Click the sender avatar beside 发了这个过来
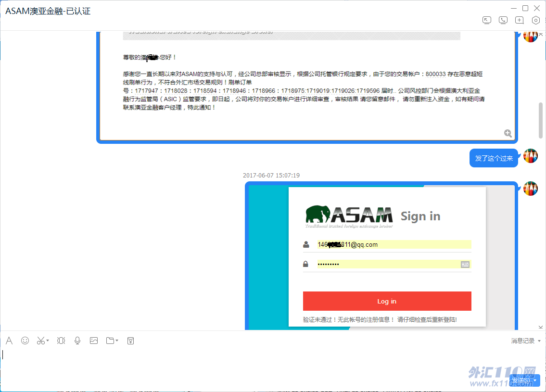Viewport: 546px width, 392px height. (531, 156)
